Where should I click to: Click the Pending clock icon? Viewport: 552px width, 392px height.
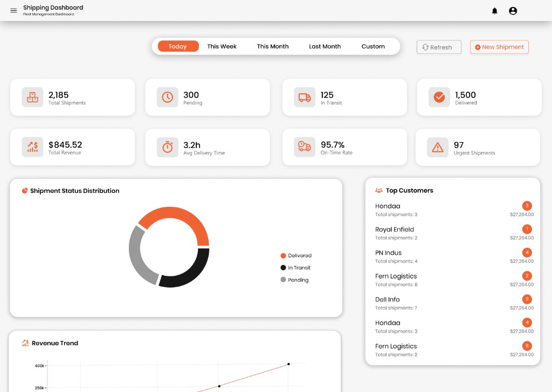pyautogui.click(x=168, y=97)
